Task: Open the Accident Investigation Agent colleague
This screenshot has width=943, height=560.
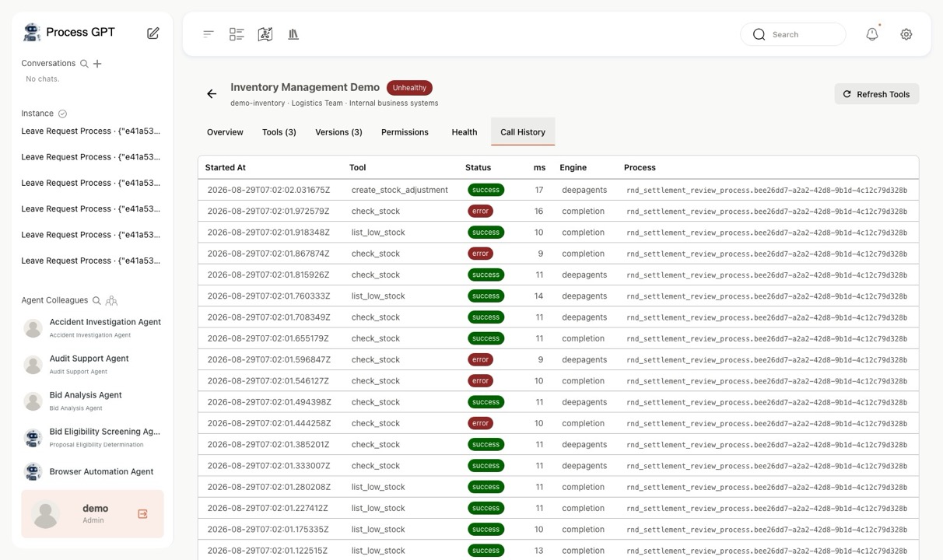Action: (92, 328)
